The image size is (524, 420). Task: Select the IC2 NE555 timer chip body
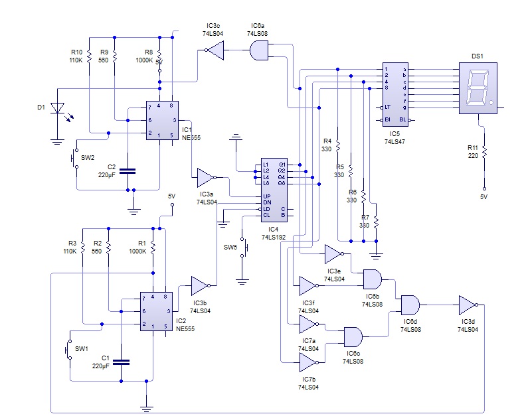pyautogui.click(x=156, y=311)
